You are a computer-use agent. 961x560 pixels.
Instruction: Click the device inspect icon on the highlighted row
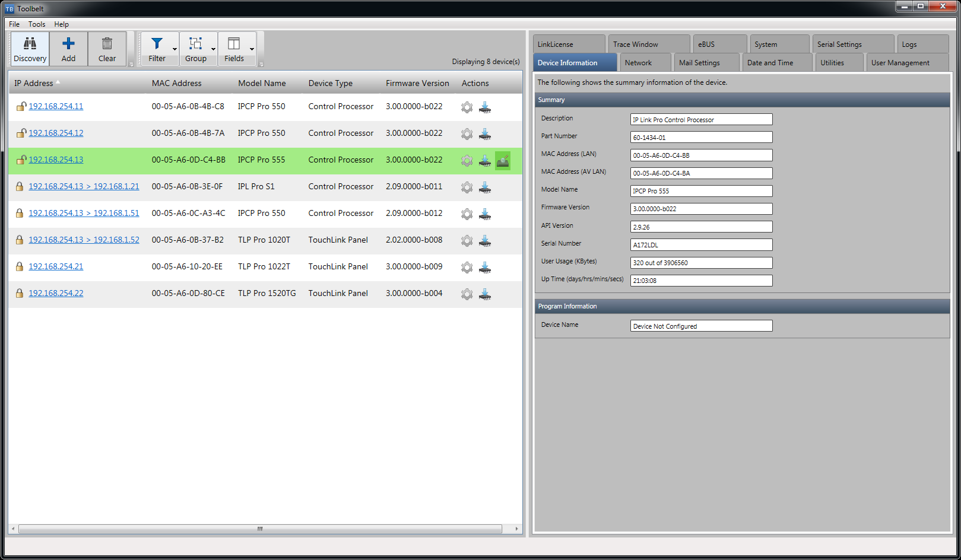pyautogui.click(x=503, y=160)
